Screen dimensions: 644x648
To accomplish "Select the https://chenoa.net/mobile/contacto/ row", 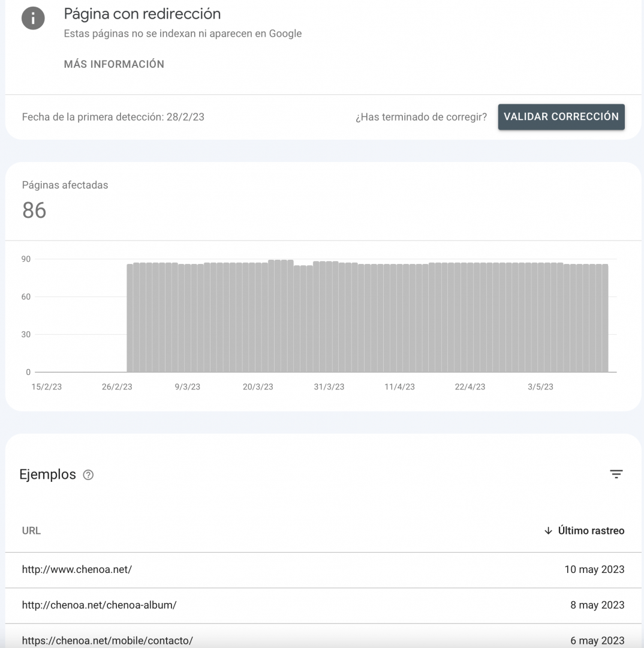I will coord(323,637).
